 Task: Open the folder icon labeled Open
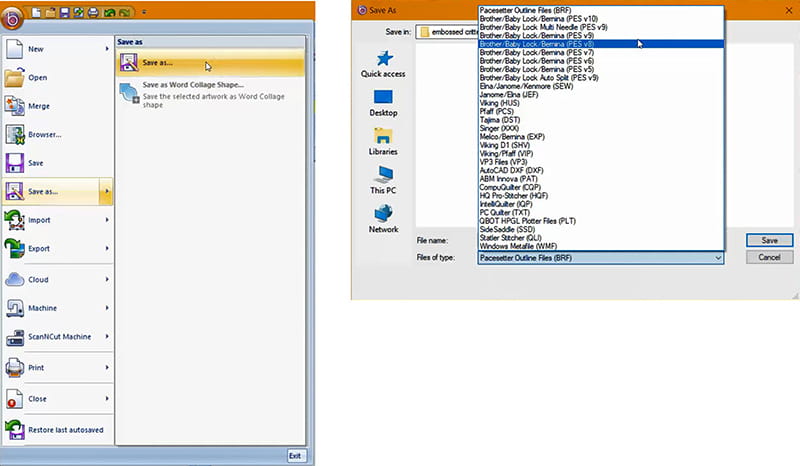pyautogui.click(x=15, y=77)
